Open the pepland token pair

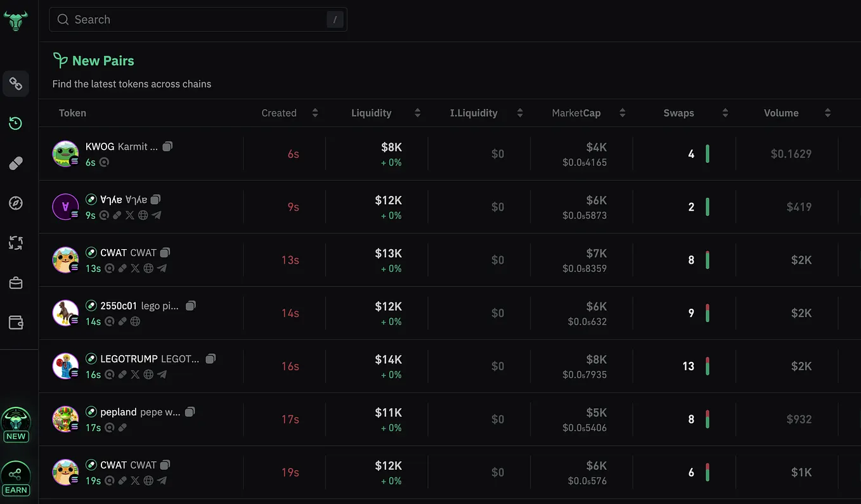point(119,412)
